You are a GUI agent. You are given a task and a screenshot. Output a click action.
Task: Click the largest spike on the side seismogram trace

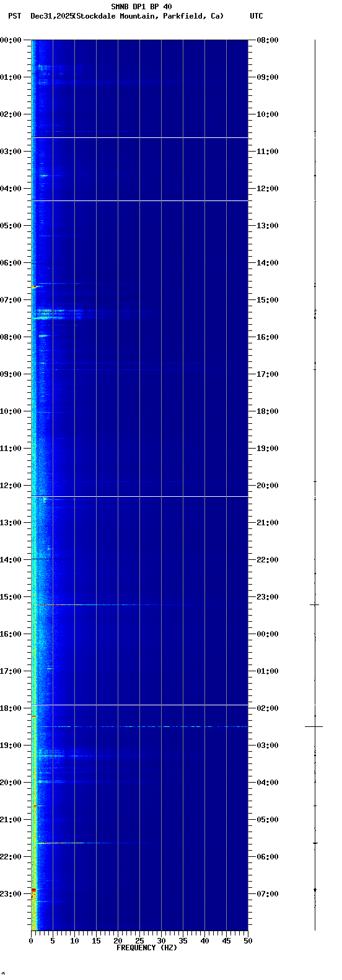(x=314, y=726)
